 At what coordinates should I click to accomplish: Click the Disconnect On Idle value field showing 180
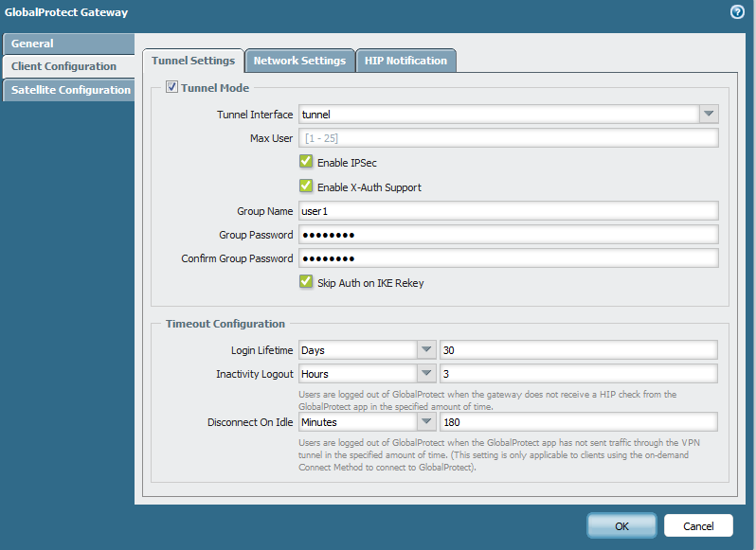tap(579, 422)
